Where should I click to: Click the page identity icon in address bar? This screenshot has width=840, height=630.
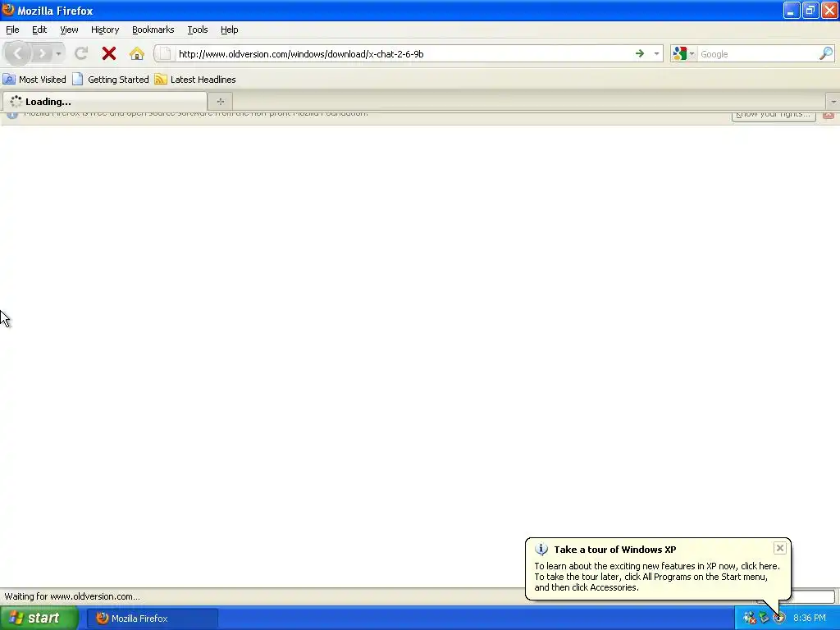coord(165,53)
